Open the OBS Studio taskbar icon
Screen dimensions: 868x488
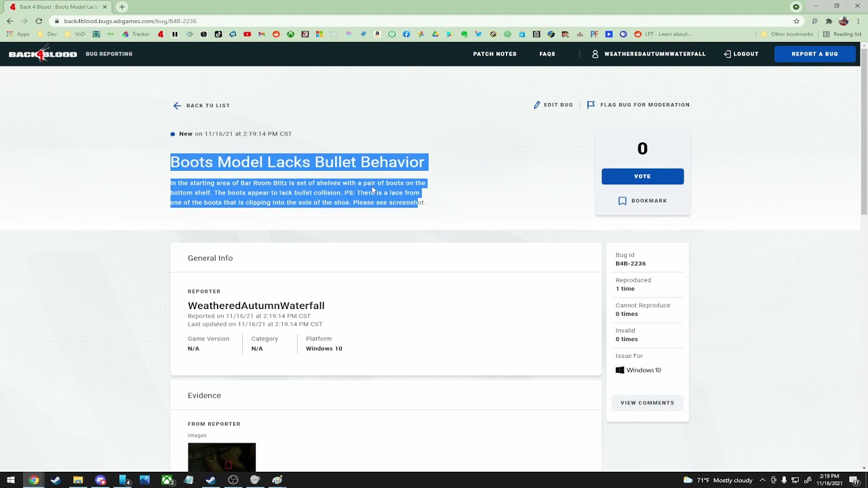tap(233, 480)
